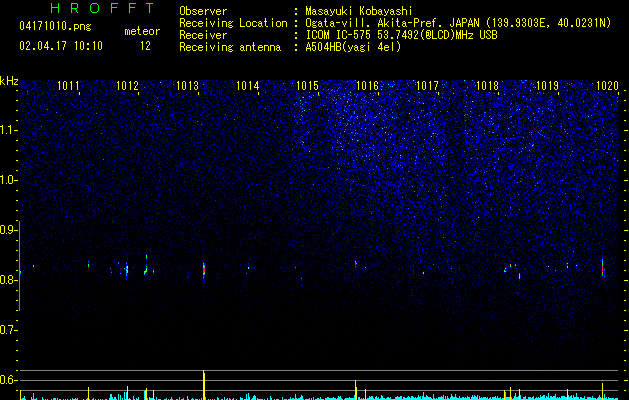This screenshot has width=629, height=400.
Task: Click the 1019 time axis marker
Action: click(547, 86)
